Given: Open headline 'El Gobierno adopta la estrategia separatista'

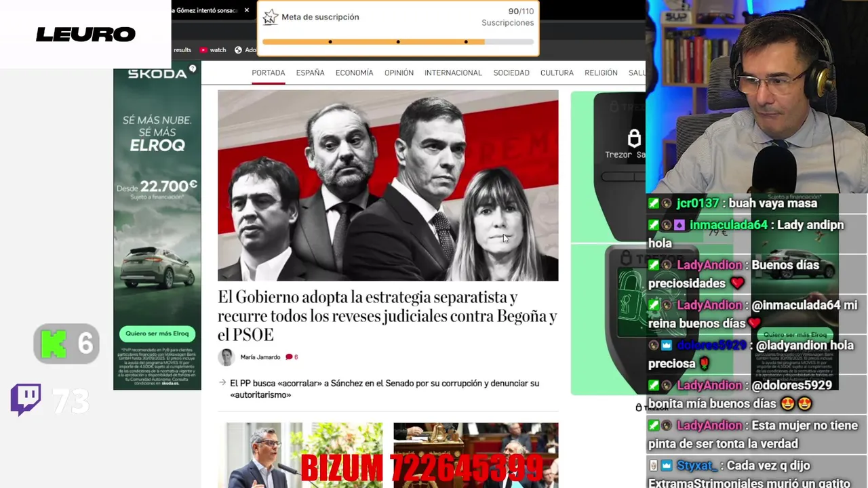Looking at the screenshot, I should coord(387,316).
